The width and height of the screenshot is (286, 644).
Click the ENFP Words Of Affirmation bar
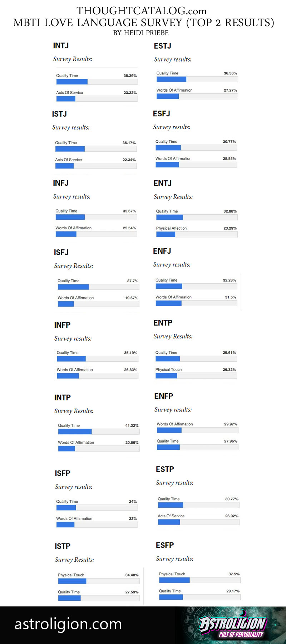(197, 430)
